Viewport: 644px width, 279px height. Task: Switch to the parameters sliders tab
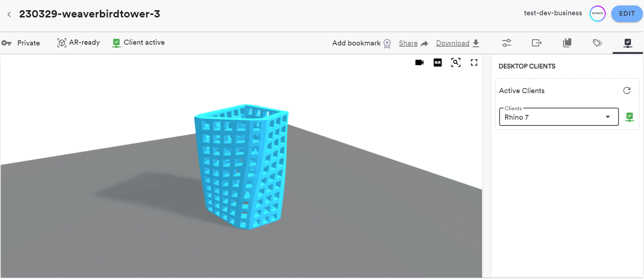coord(506,43)
